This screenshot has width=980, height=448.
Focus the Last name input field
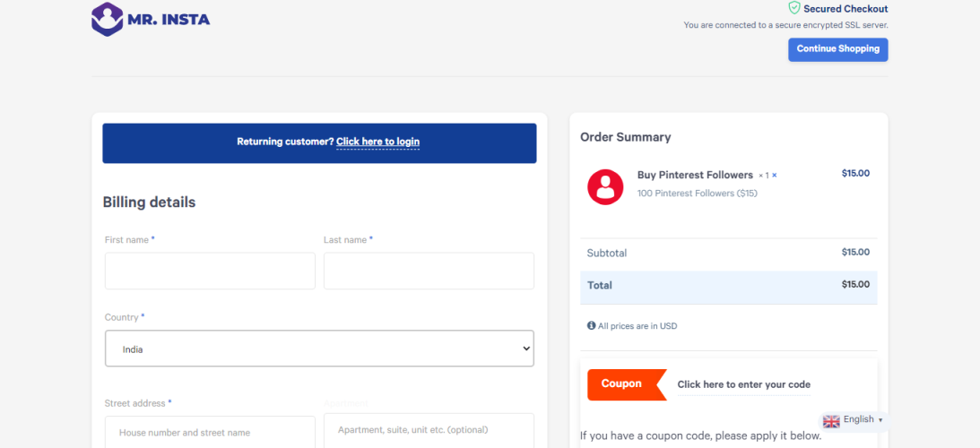click(x=429, y=271)
